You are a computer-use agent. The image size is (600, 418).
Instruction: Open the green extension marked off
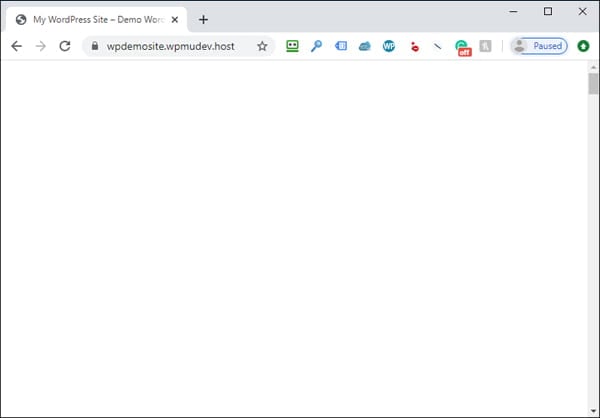click(x=463, y=48)
